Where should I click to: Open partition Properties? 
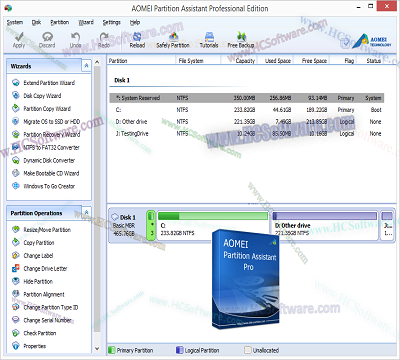pos(35,346)
